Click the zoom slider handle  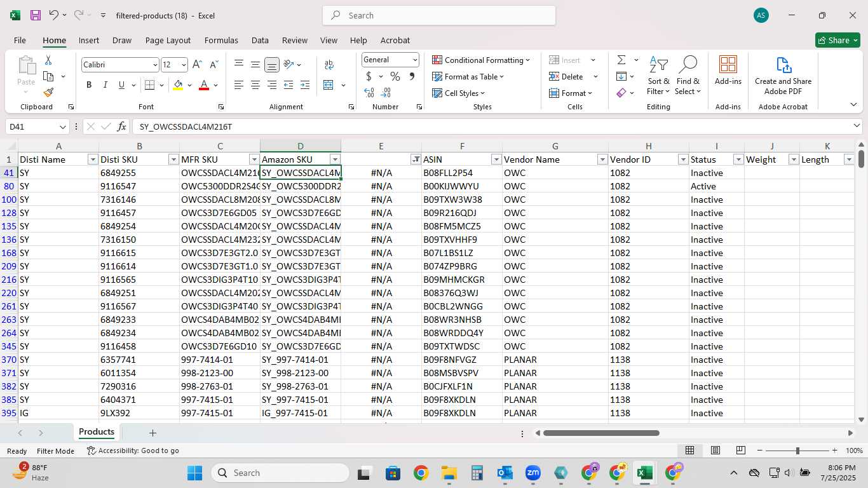point(797,451)
